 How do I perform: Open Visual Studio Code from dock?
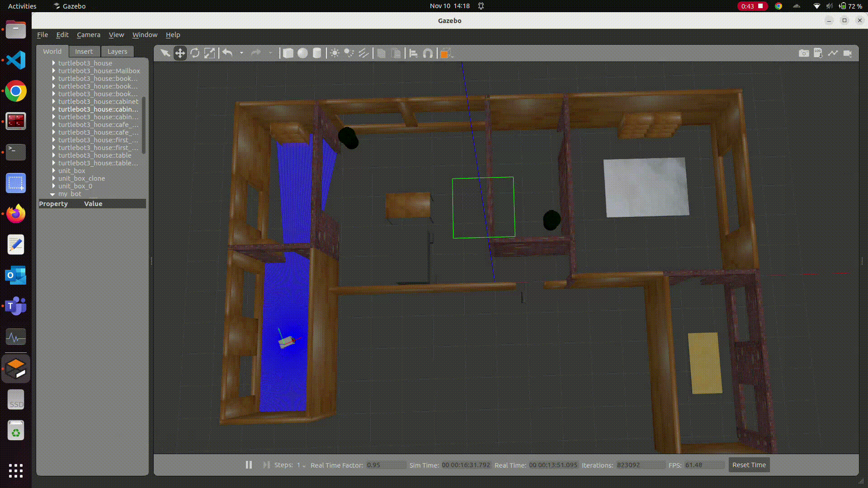pos(16,60)
